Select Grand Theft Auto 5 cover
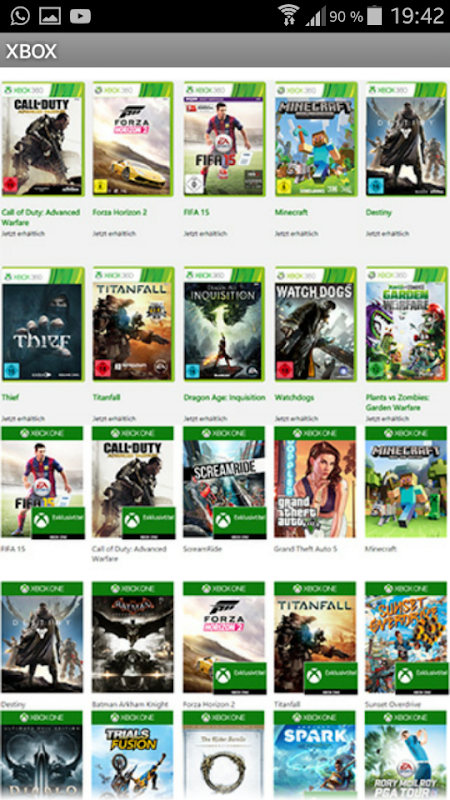The height and width of the screenshot is (800, 450). pyautogui.click(x=315, y=481)
